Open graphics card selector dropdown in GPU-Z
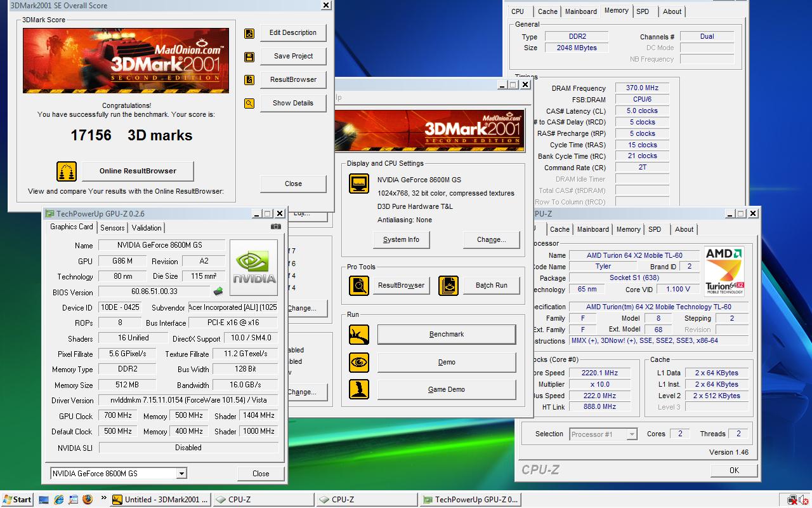The image size is (812, 508). pos(181,474)
